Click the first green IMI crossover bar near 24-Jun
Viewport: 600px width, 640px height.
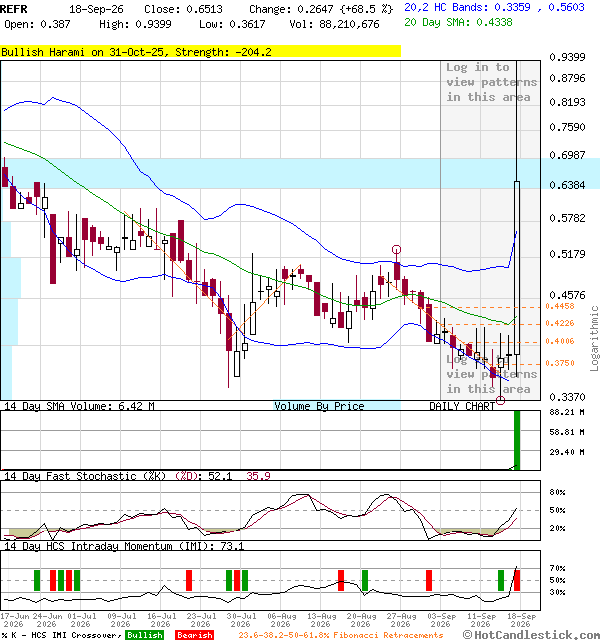click(37, 580)
